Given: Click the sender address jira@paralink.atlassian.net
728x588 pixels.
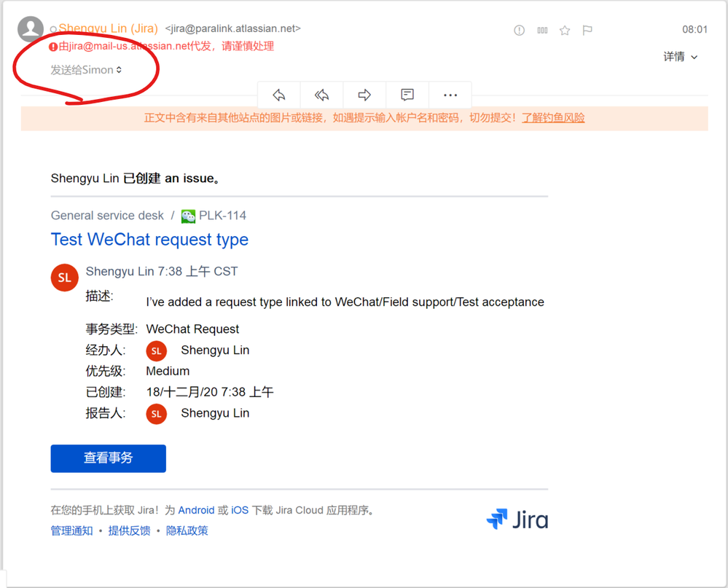Looking at the screenshot, I should 232,28.
